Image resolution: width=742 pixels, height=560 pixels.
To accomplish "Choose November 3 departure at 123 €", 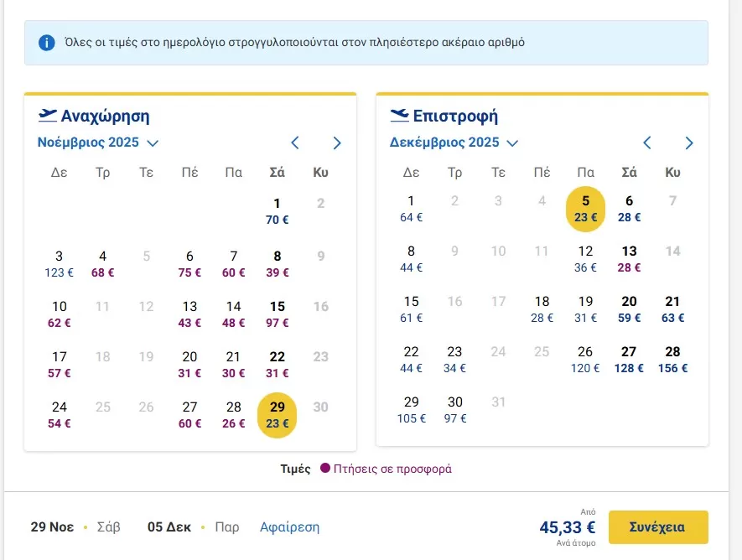I will 60,263.
